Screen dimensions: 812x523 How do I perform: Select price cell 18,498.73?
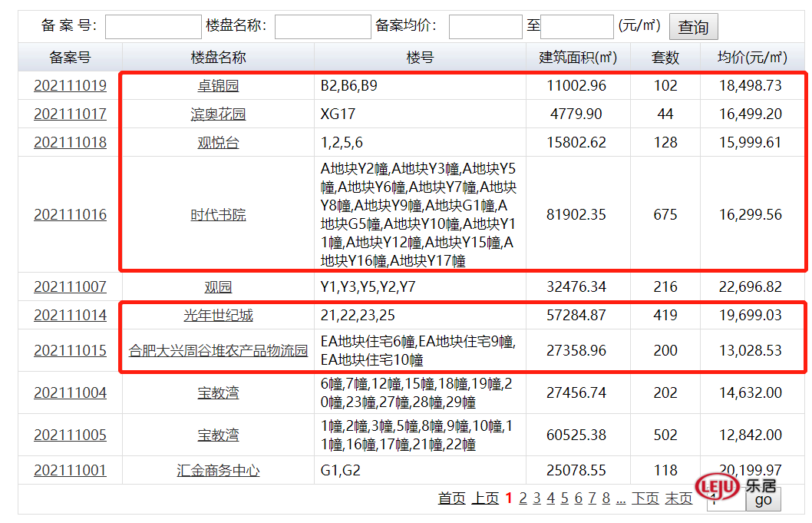(x=751, y=85)
